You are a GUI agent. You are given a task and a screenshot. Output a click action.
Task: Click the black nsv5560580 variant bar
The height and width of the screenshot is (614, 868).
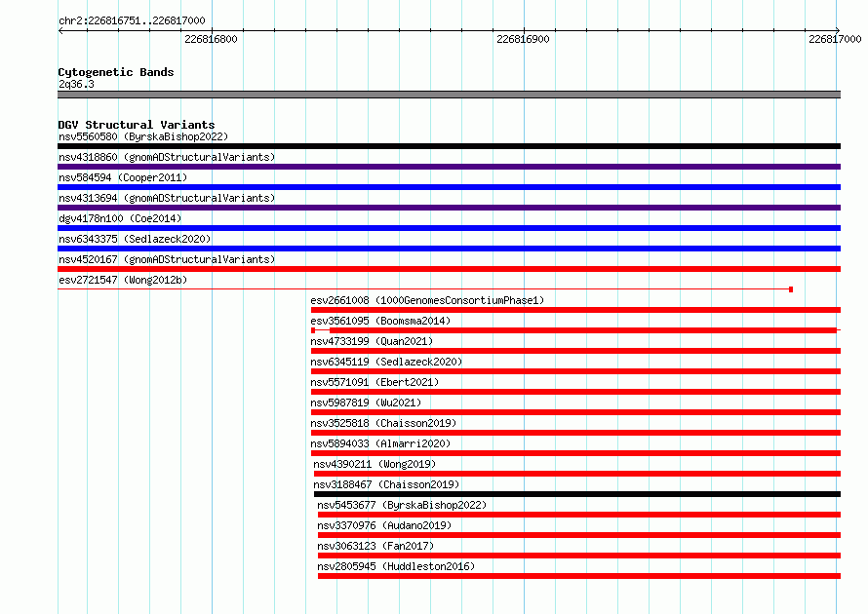(x=449, y=146)
